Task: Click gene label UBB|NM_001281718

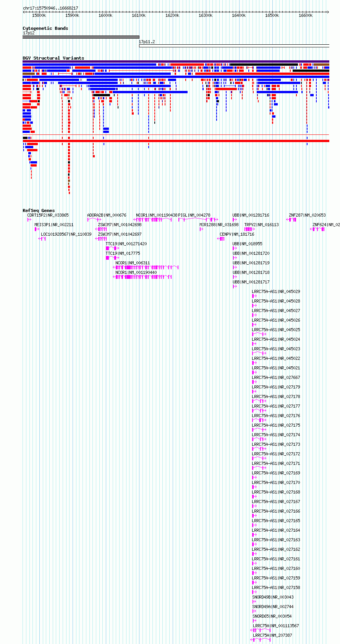Action: 251,272
